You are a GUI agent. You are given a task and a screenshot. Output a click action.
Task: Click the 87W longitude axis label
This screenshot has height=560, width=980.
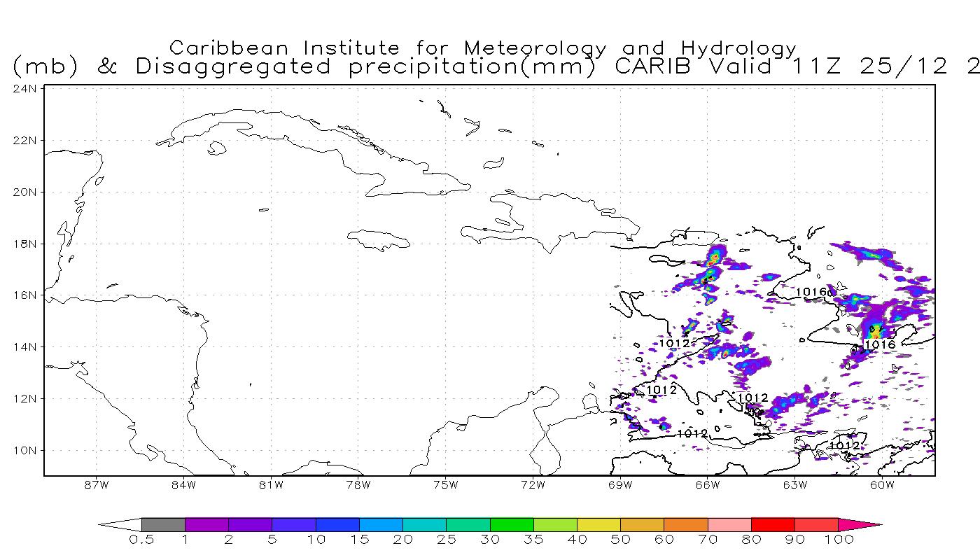(x=96, y=484)
